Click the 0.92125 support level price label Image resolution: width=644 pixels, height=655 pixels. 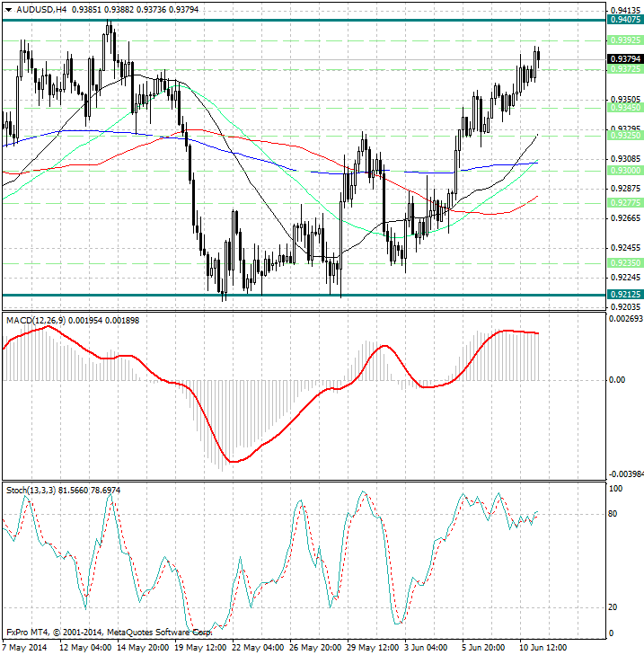pyautogui.click(x=623, y=294)
